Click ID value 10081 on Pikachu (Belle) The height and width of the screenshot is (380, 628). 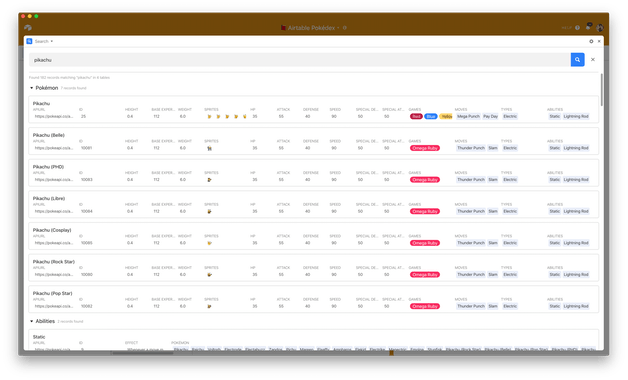click(x=87, y=148)
